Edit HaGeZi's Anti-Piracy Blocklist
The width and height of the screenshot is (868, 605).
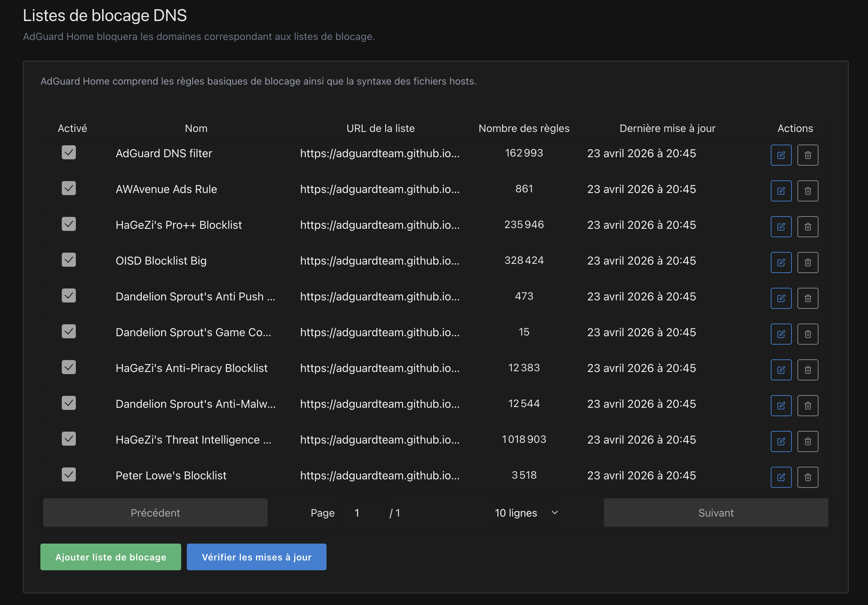click(x=781, y=370)
